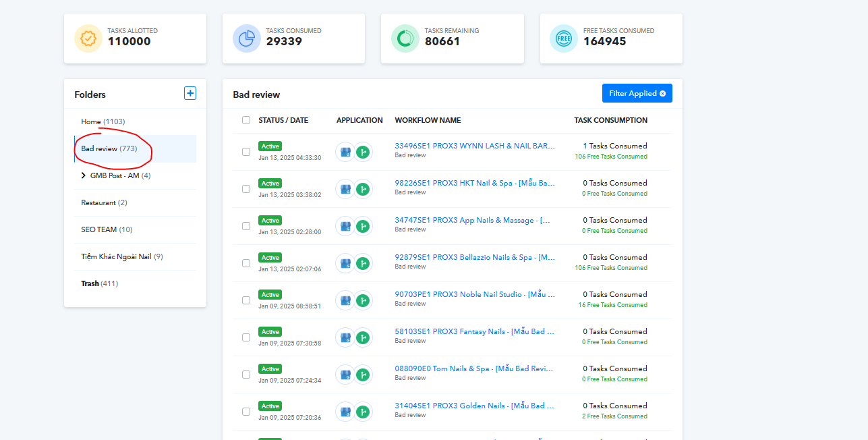868x440 pixels.
Task: Click the blue app icon in Noble Nail Studio row
Action: tap(345, 300)
